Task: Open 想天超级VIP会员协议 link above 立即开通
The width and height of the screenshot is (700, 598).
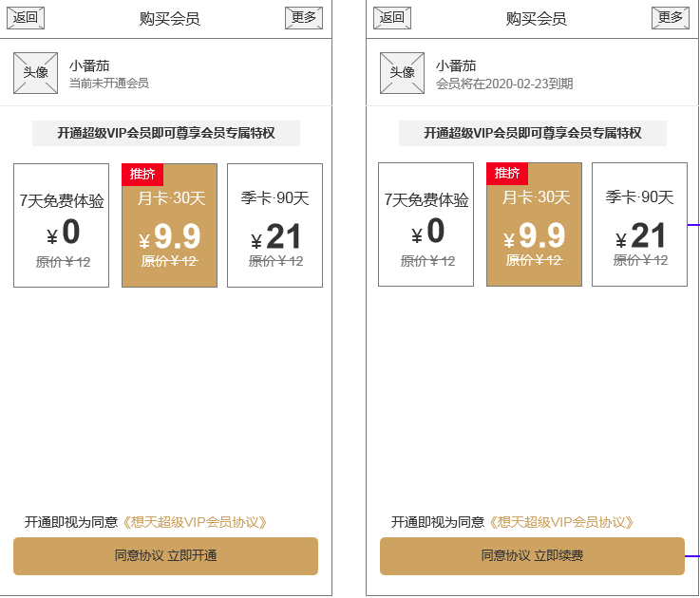Action: point(195,522)
